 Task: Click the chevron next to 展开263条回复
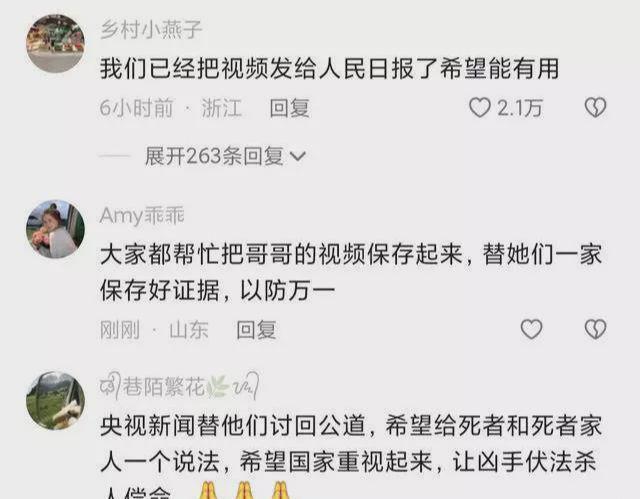coord(298,157)
